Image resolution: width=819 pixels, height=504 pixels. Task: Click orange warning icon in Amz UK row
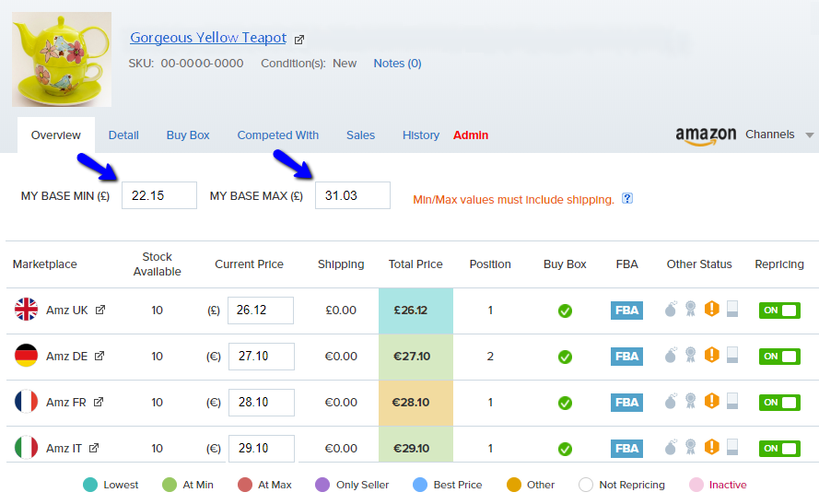click(711, 309)
